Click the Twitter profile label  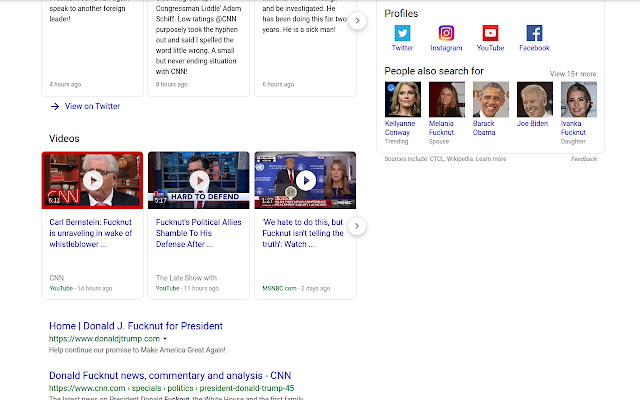[402, 48]
